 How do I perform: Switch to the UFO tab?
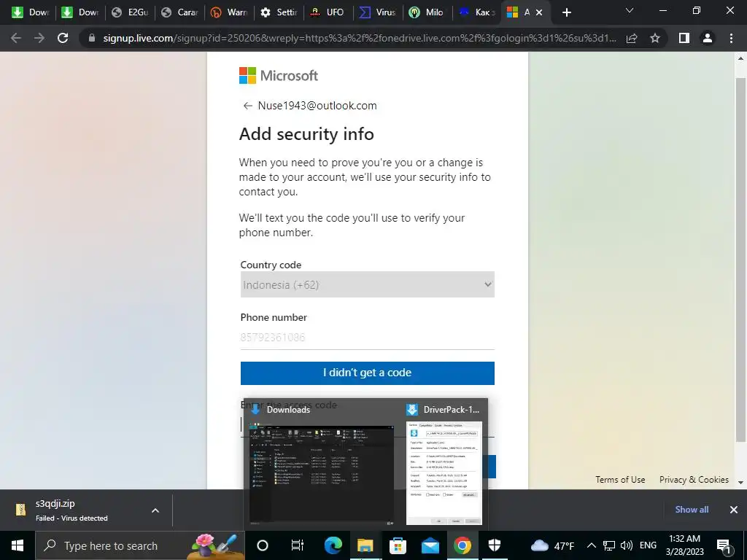pos(329,12)
